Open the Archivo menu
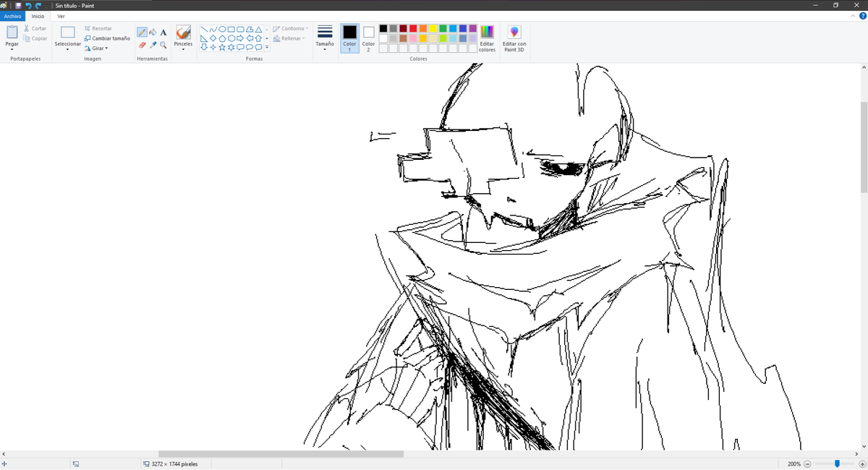The height and width of the screenshot is (470, 868). (x=14, y=16)
